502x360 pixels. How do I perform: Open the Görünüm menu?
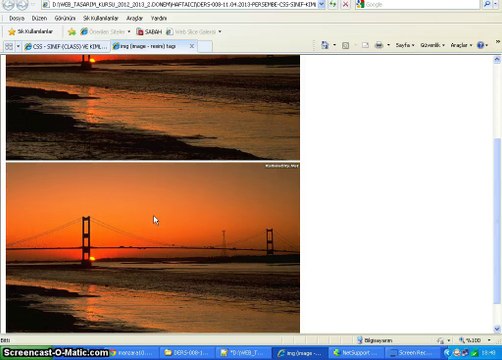[x=65, y=18]
